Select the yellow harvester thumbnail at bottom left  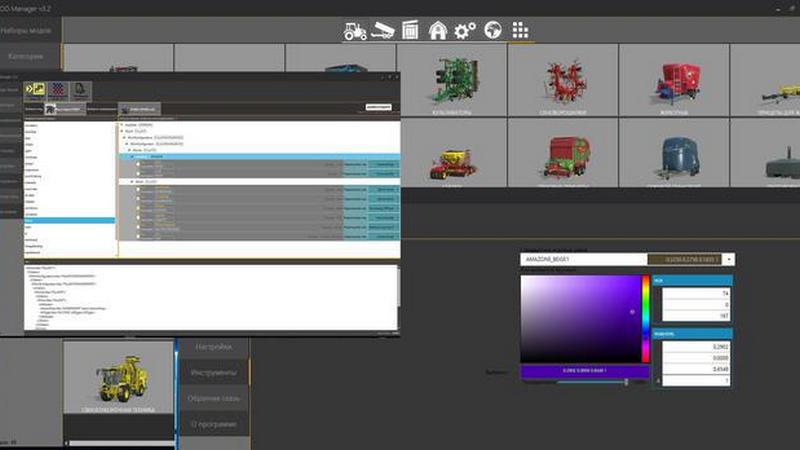(x=118, y=380)
